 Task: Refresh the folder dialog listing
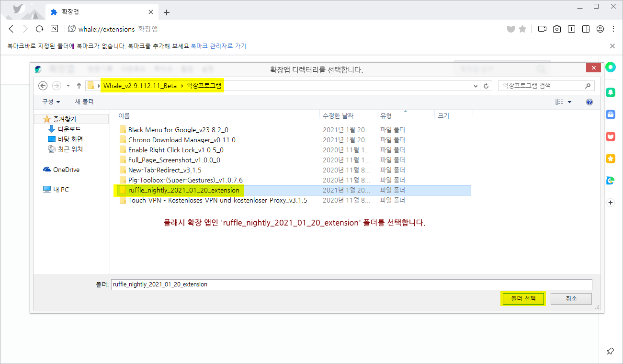click(487, 86)
